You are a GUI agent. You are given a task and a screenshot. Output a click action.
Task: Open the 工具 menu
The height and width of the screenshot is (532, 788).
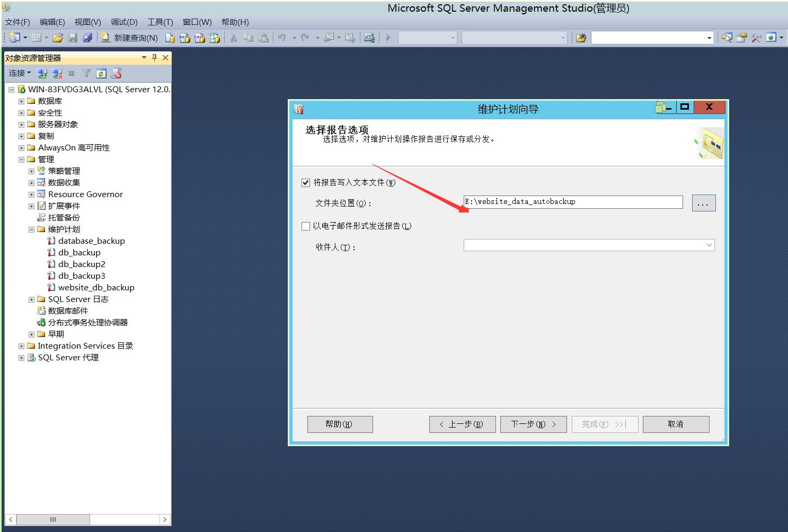pyautogui.click(x=160, y=22)
